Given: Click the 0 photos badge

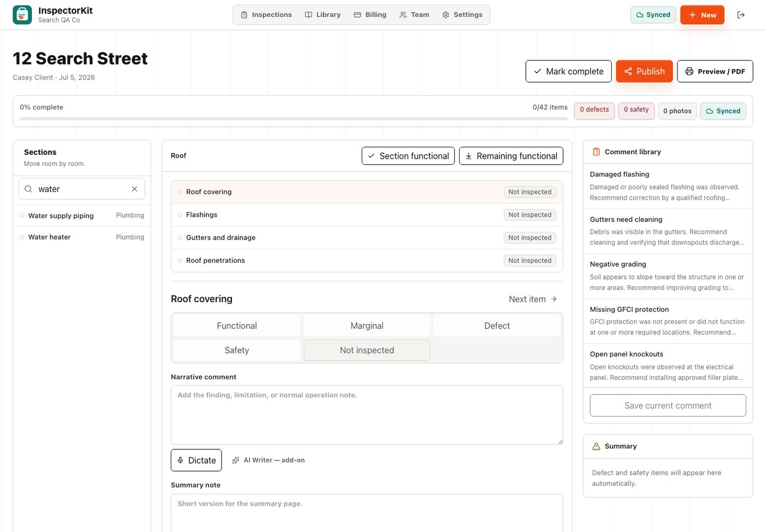Looking at the screenshot, I should [x=677, y=111].
